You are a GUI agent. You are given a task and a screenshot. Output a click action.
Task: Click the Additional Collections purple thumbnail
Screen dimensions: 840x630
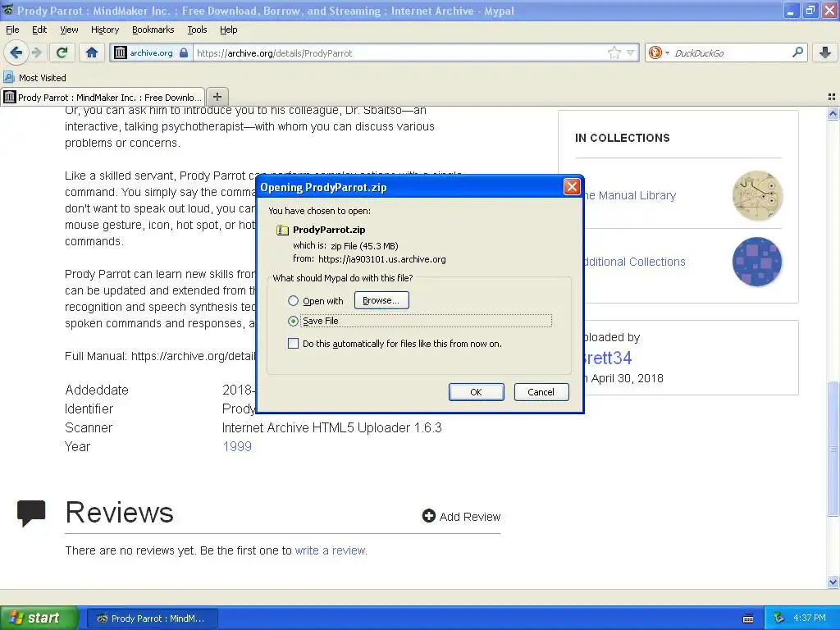pyautogui.click(x=757, y=262)
